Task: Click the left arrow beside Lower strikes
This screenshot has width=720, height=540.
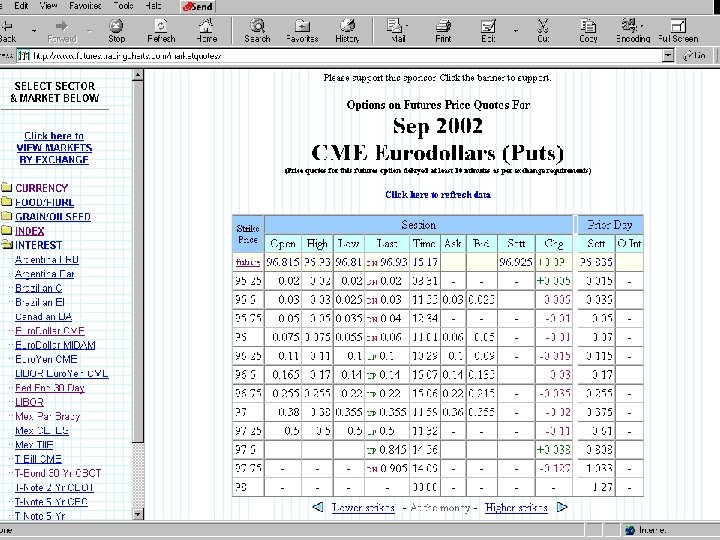Action: click(x=318, y=507)
